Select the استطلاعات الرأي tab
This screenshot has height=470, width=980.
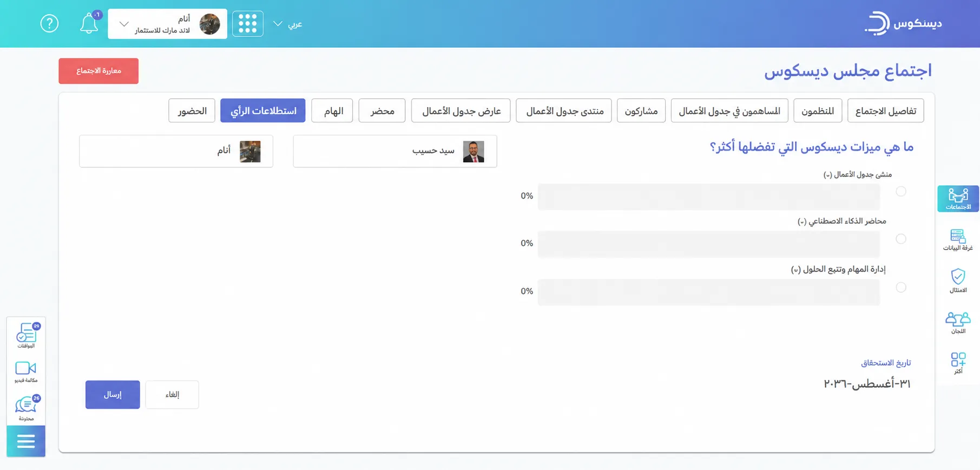pyautogui.click(x=263, y=110)
